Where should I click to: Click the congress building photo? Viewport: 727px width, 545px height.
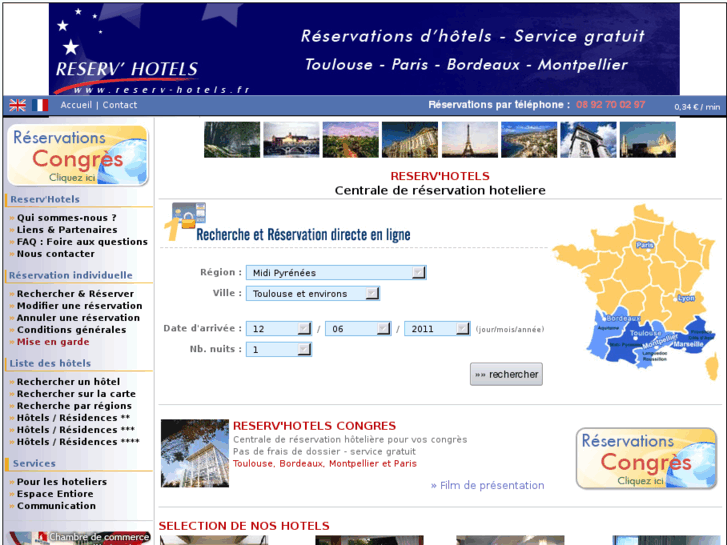tap(195, 453)
